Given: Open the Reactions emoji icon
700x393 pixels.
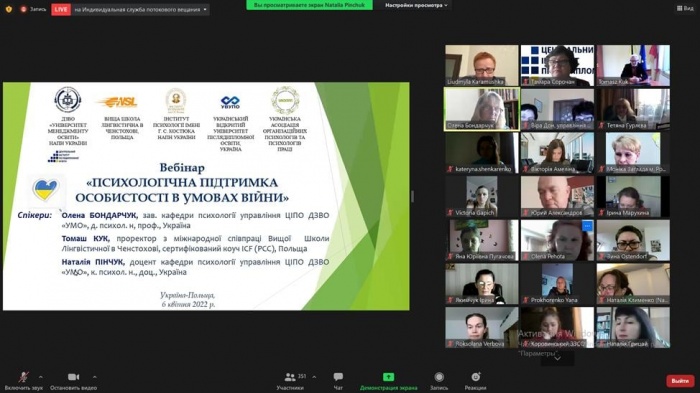Looking at the screenshot, I should (475, 377).
